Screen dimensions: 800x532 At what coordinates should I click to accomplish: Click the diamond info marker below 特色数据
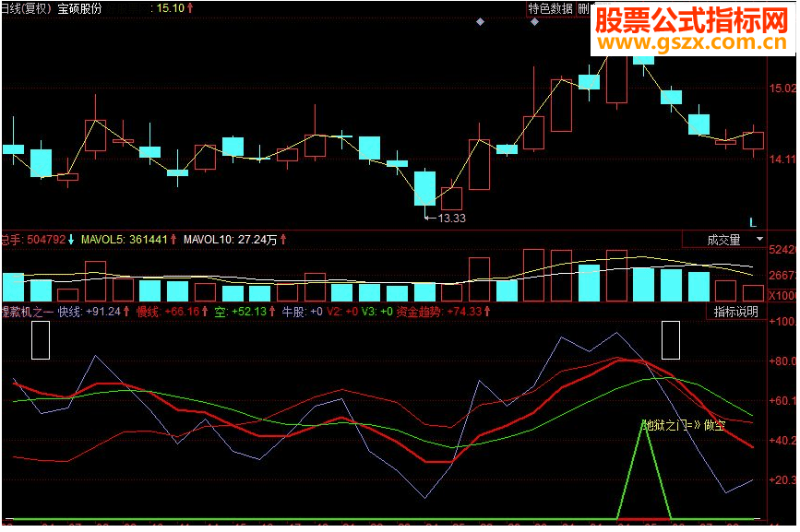coord(534,22)
